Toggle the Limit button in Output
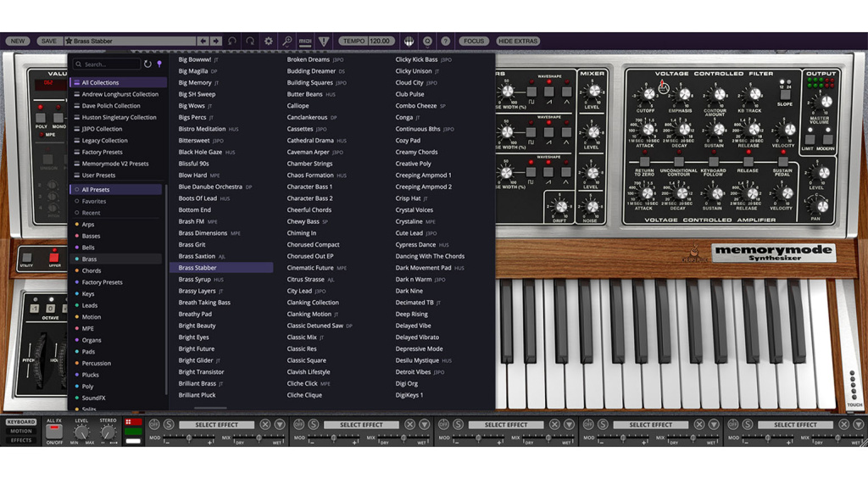 pyautogui.click(x=810, y=140)
